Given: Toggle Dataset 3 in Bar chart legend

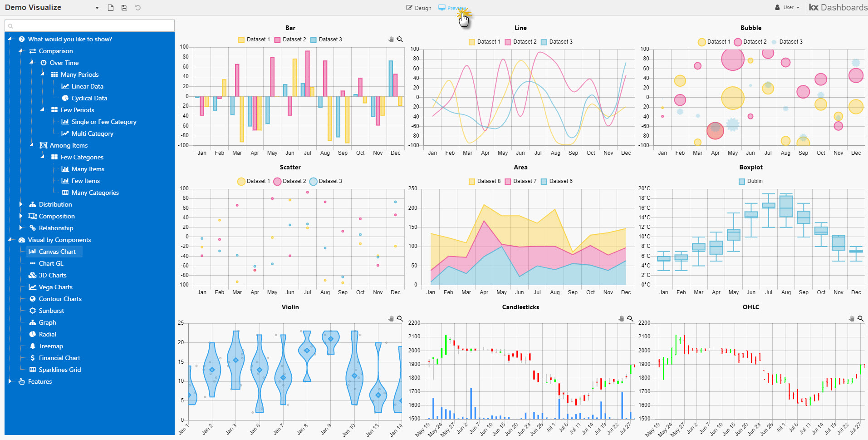Looking at the screenshot, I should tap(326, 40).
